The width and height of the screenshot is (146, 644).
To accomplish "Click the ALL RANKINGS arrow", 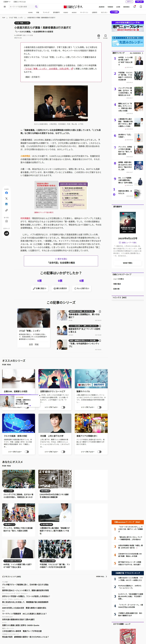I will pos(142,53).
